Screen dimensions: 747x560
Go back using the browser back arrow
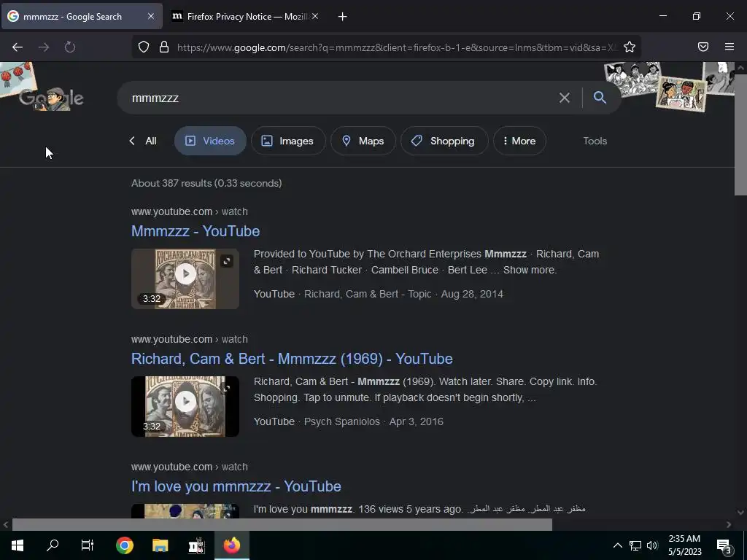(x=18, y=47)
